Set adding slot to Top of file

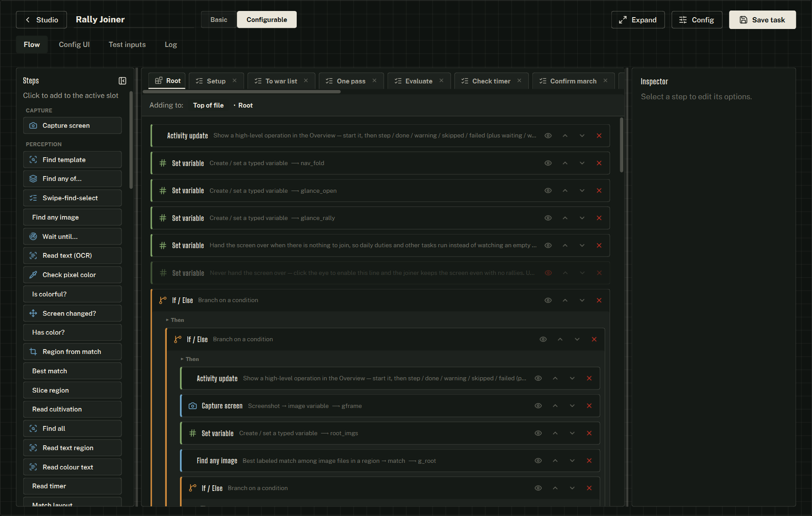(x=208, y=105)
